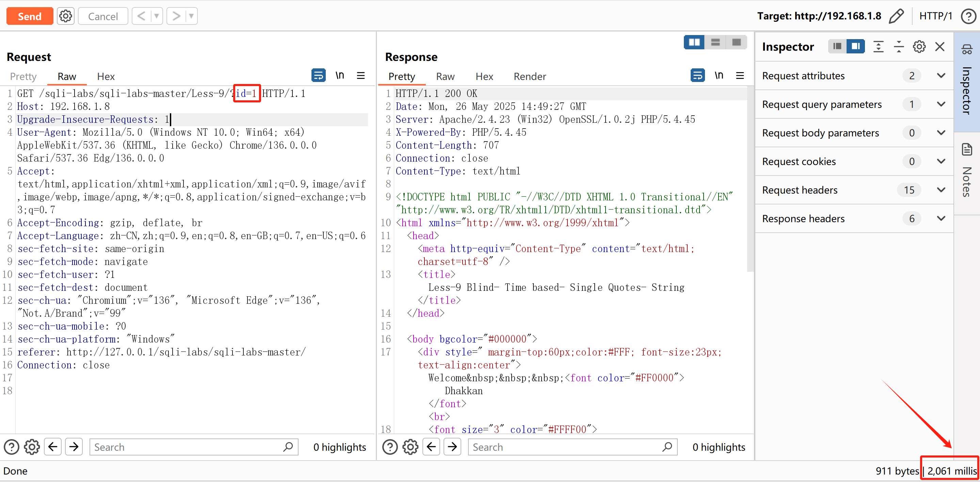Open the Response panel hamburger menu

[x=740, y=75]
